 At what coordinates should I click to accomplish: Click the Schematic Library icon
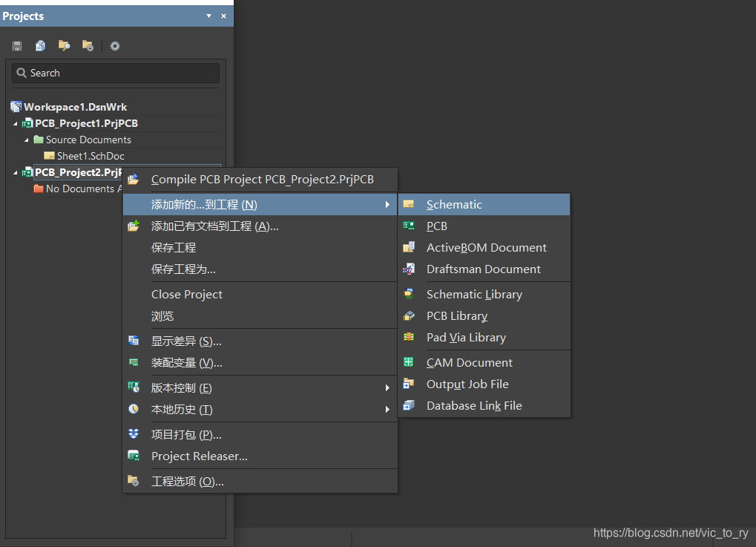click(409, 294)
